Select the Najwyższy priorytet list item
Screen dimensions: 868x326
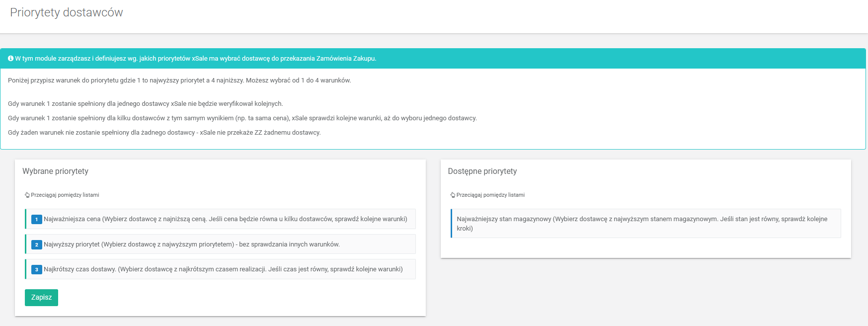click(x=191, y=244)
